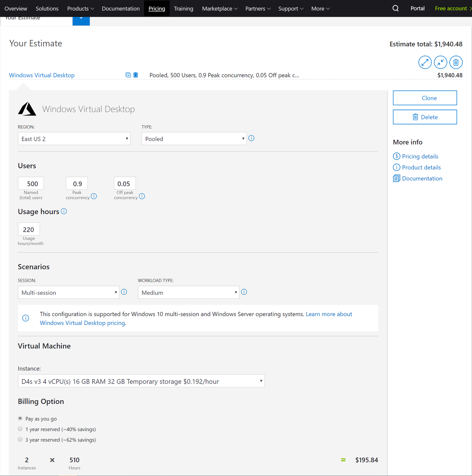The image size is (472, 476).
Task: Click the Pricing details dollar icon
Action: click(x=397, y=156)
